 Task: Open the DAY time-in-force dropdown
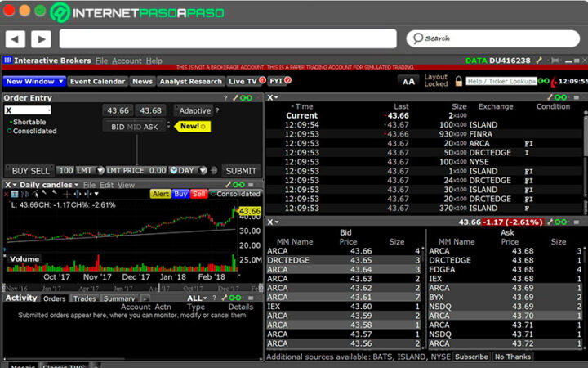coord(188,170)
